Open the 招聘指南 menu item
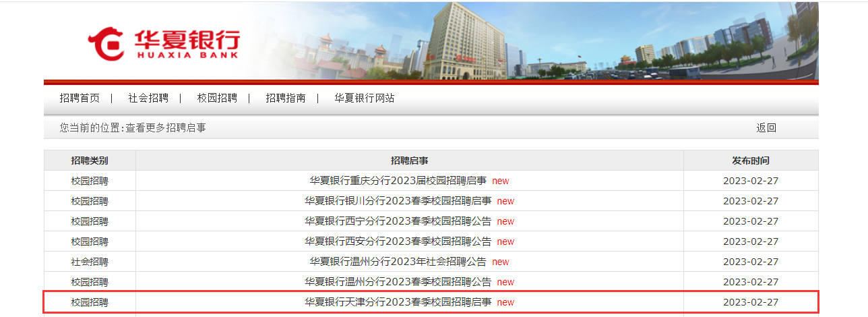868x317 pixels. tap(286, 98)
